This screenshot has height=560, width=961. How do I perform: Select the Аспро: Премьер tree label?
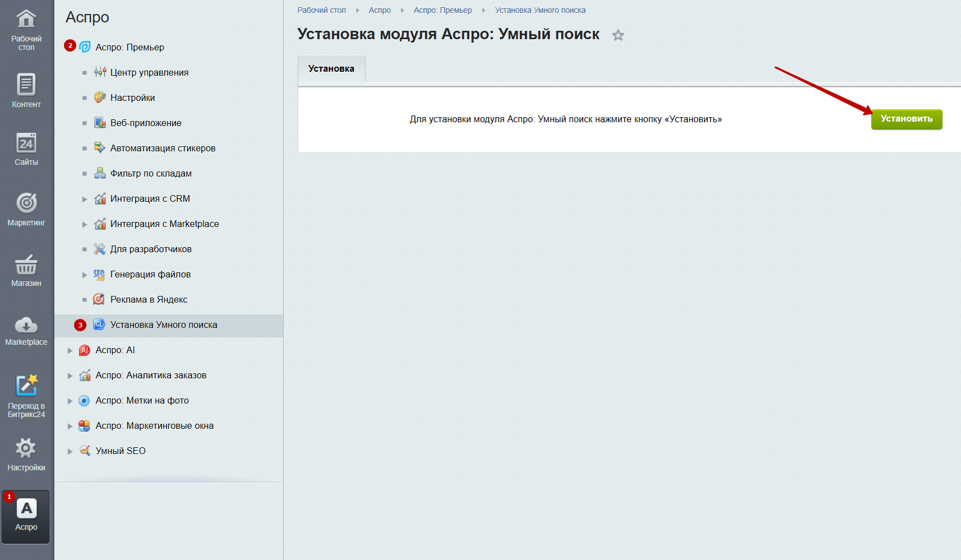(x=130, y=47)
